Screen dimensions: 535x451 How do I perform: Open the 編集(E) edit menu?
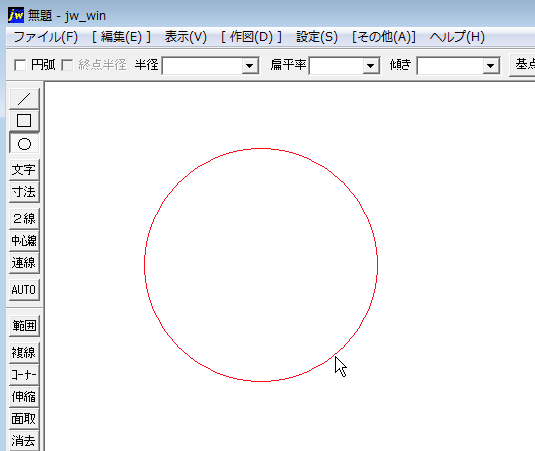point(121,37)
